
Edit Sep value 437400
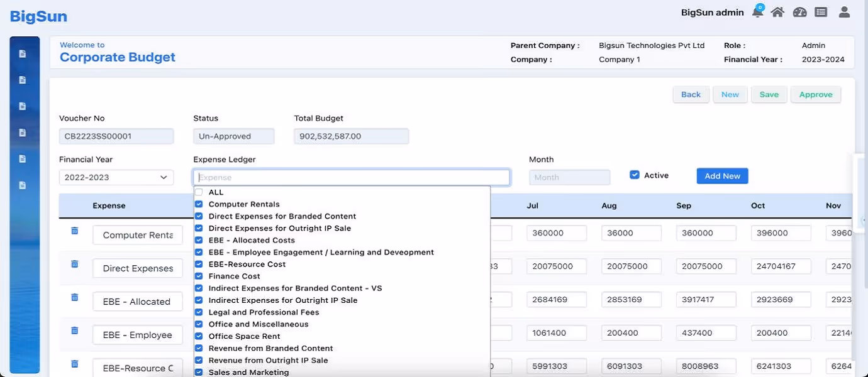(706, 333)
